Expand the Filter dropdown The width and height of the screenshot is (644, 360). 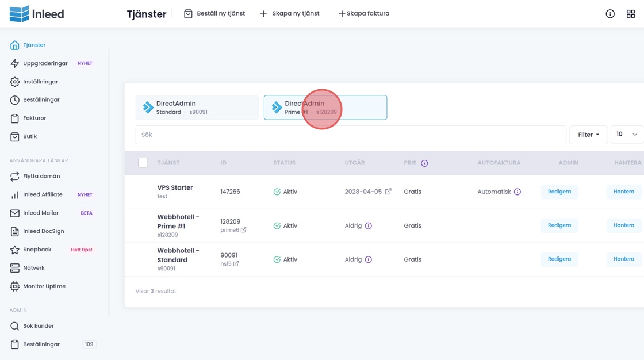[588, 135]
